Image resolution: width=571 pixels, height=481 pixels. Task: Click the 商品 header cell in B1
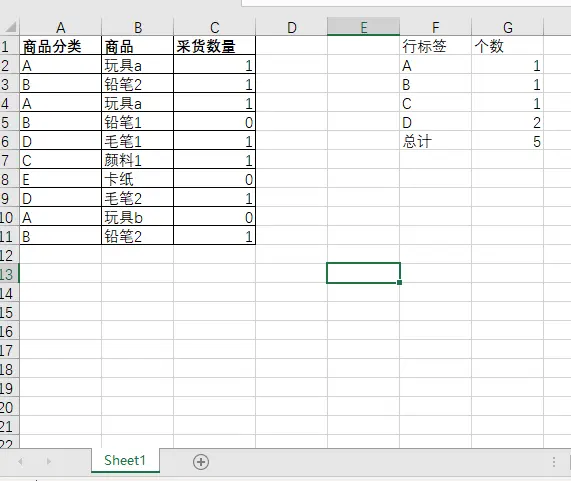pyautogui.click(x=138, y=46)
